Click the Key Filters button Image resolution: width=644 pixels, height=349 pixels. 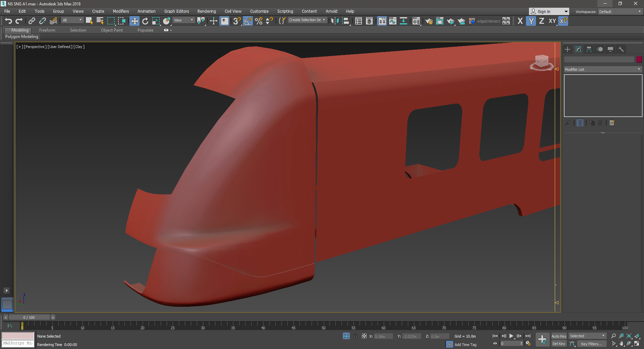(x=591, y=344)
